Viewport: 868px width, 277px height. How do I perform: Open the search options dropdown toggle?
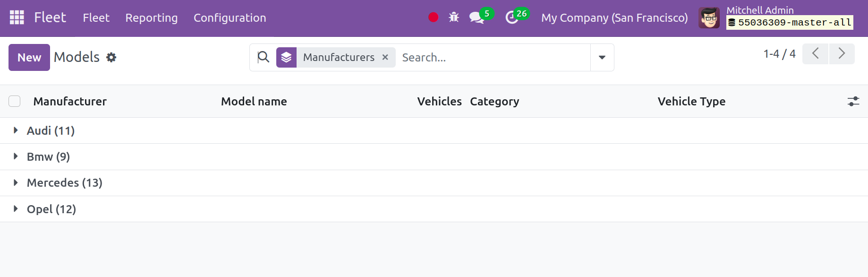point(602,57)
